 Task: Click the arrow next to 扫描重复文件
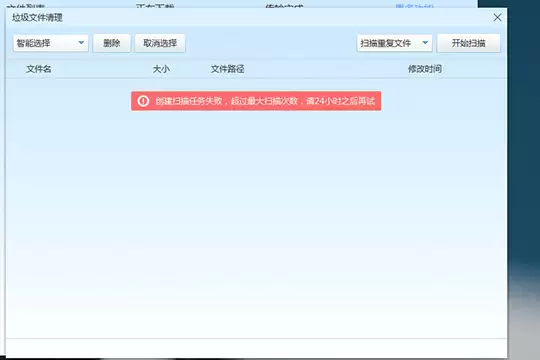(x=425, y=43)
